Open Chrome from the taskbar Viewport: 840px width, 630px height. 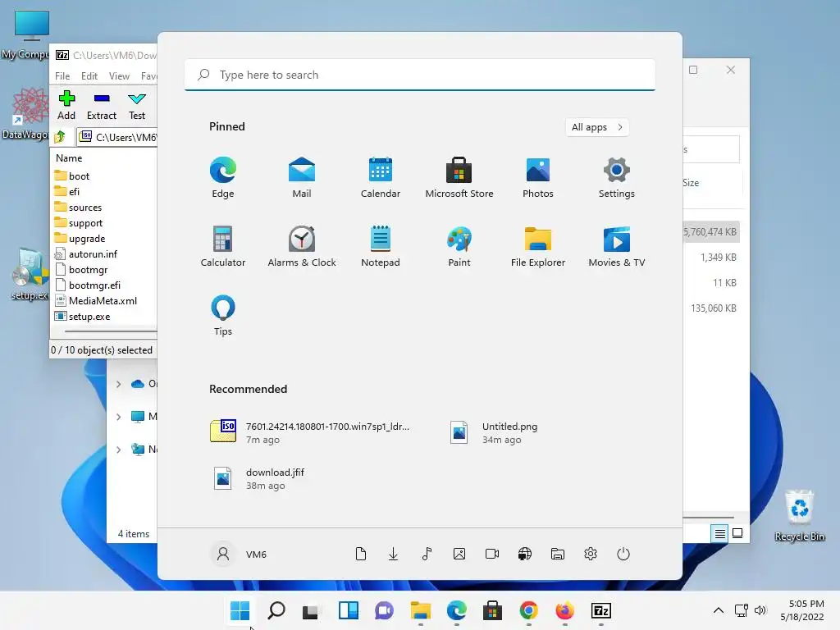[x=528, y=610]
